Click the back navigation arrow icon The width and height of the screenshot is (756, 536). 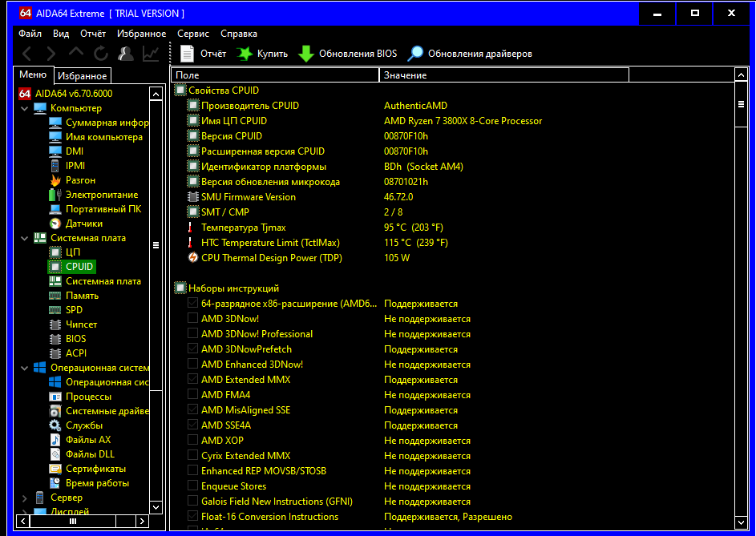27,54
